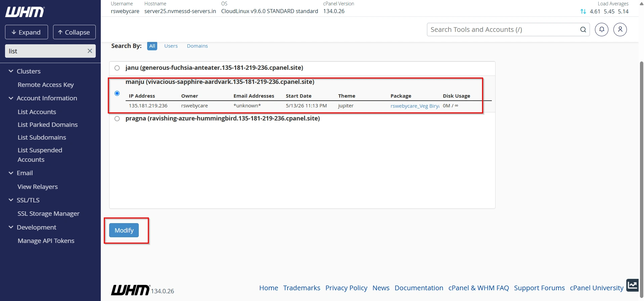The image size is (644, 301).
Task: Click the CloudLinux OS version text
Action: (269, 11)
